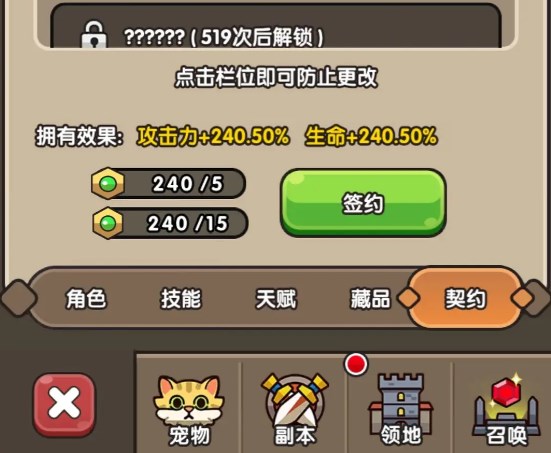This screenshot has width=551, height=453.
Task: Switch to the 技能 tab
Action: click(181, 299)
